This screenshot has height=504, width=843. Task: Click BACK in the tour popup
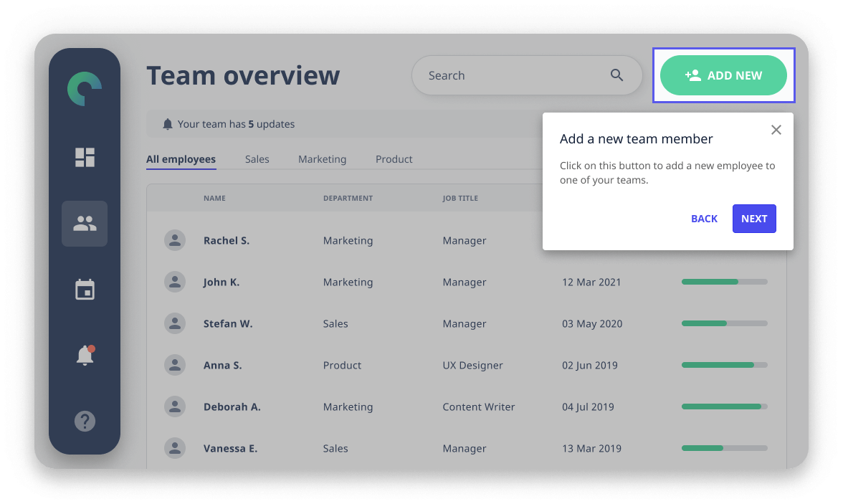pos(704,219)
